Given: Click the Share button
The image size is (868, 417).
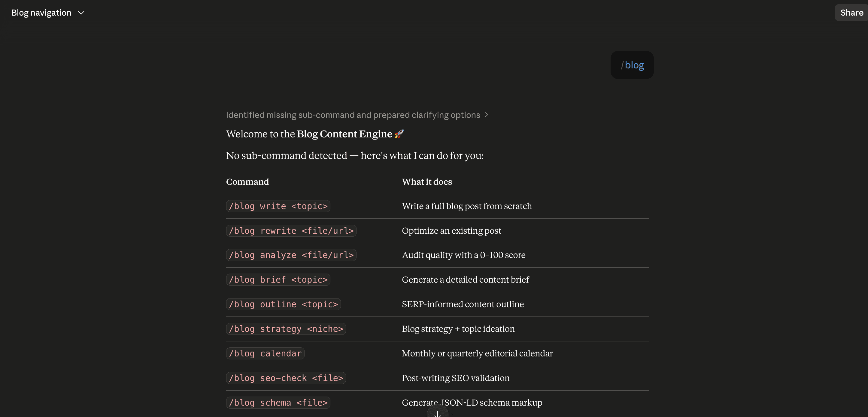Looking at the screenshot, I should [x=851, y=13].
